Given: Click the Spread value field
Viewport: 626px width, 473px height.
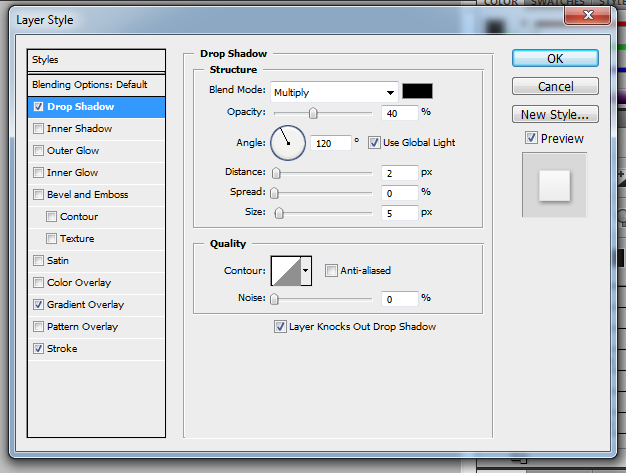Looking at the screenshot, I should 400,193.
